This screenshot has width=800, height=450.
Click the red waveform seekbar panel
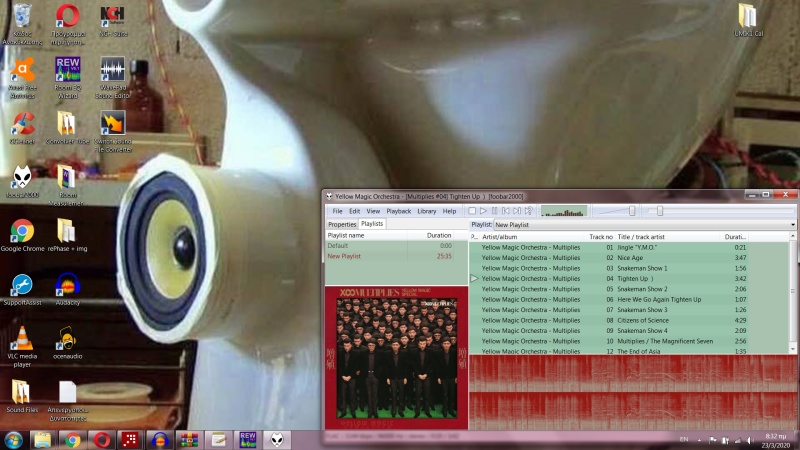tap(633, 393)
